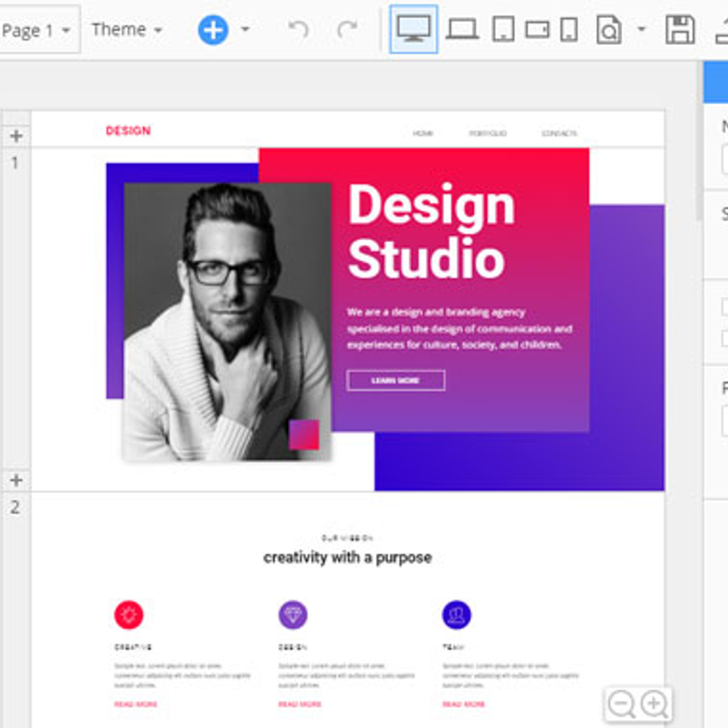Click the blue plus button to add element
728x728 pixels.
pyautogui.click(x=211, y=29)
